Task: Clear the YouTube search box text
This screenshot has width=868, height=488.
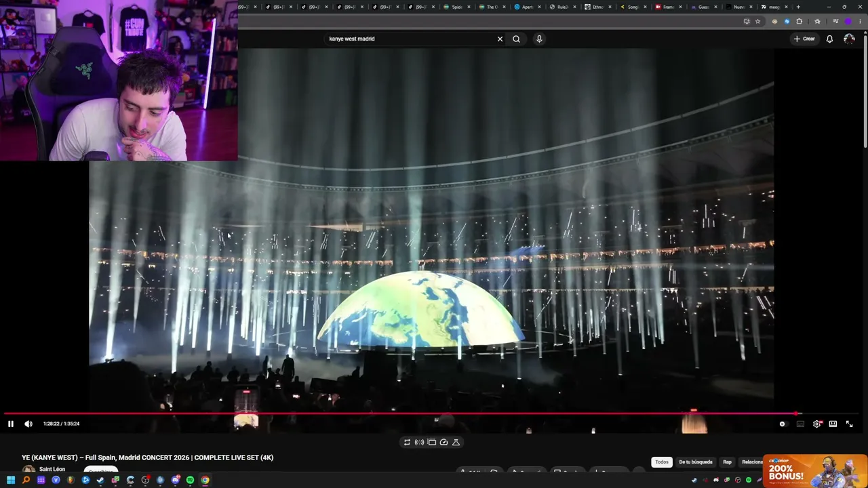Action: pyautogui.click(x=500, y=39)
